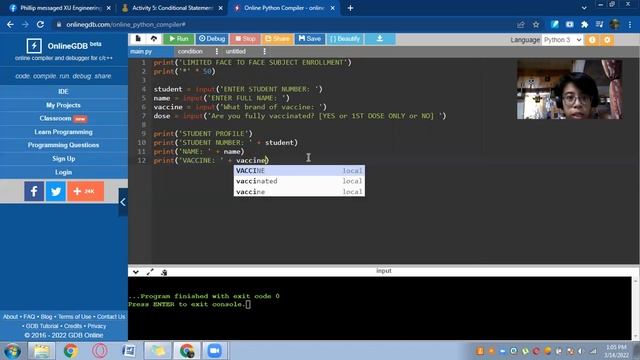Open the Language dropdown showing Python 3
The image size is (640, 360).
point(562,40)
